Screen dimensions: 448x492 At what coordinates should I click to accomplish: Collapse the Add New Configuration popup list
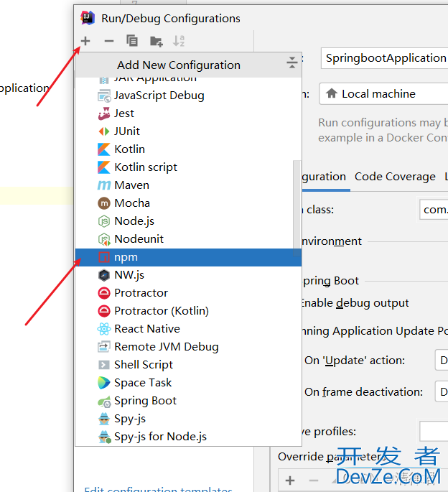coord(291,62)
